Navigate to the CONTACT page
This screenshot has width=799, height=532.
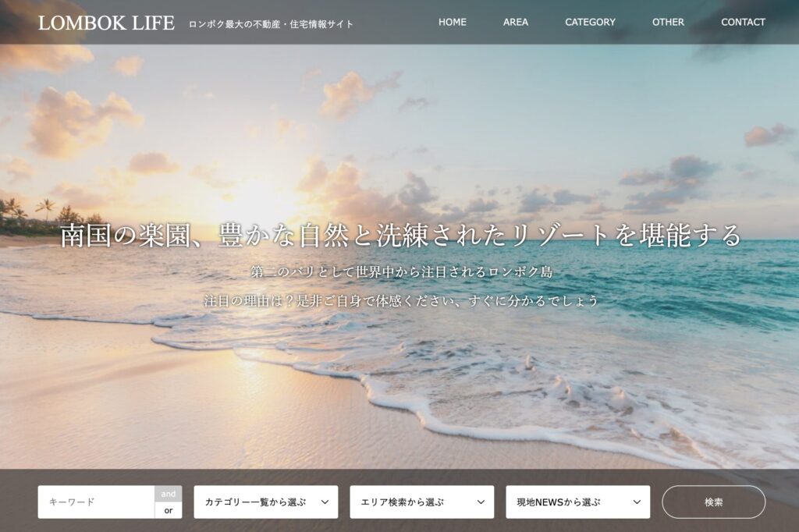point(743,22)
